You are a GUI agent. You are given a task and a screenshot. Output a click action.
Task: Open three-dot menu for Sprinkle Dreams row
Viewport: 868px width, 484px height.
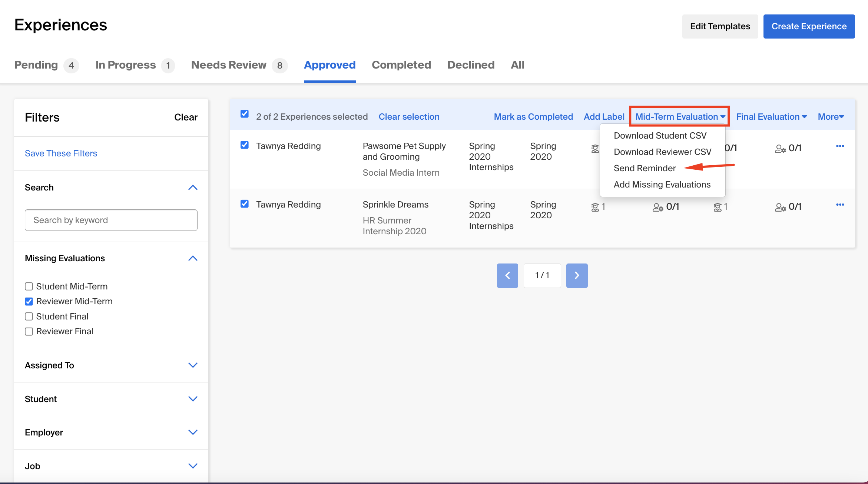point(840,205)
